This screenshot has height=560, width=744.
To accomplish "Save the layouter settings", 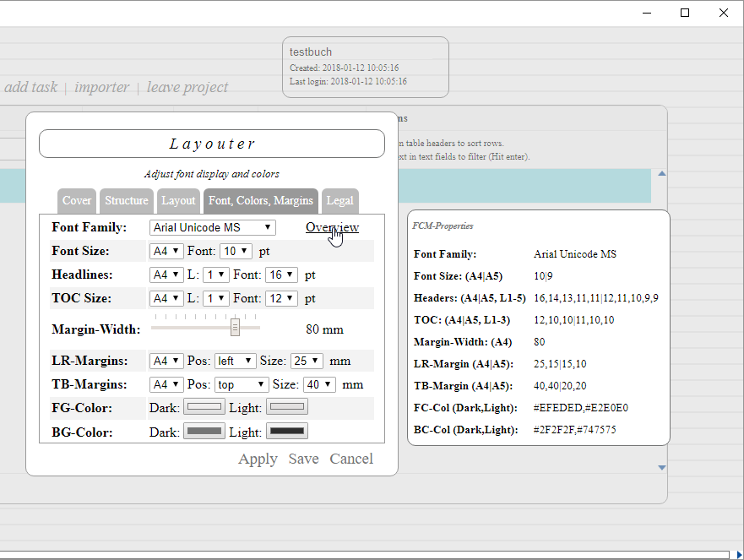I will point(303,459).
